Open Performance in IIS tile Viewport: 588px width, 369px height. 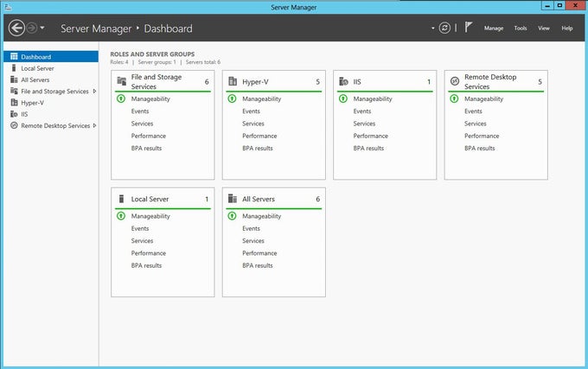(370, 136)
